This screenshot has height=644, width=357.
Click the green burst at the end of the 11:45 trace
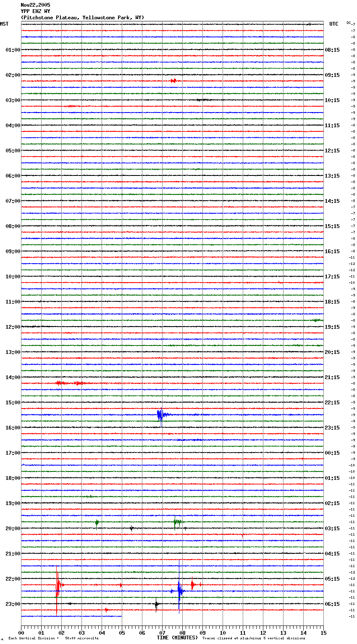(x=317, y=320)
